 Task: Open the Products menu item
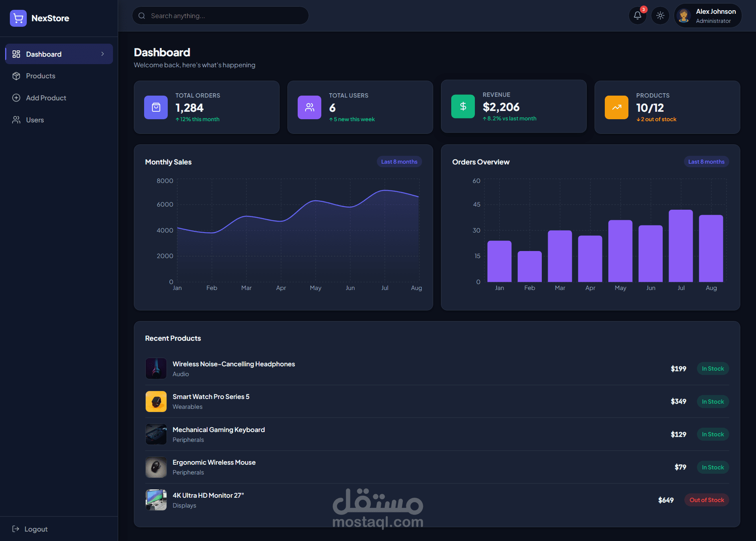pyautogui.click(x=59, y=76)
